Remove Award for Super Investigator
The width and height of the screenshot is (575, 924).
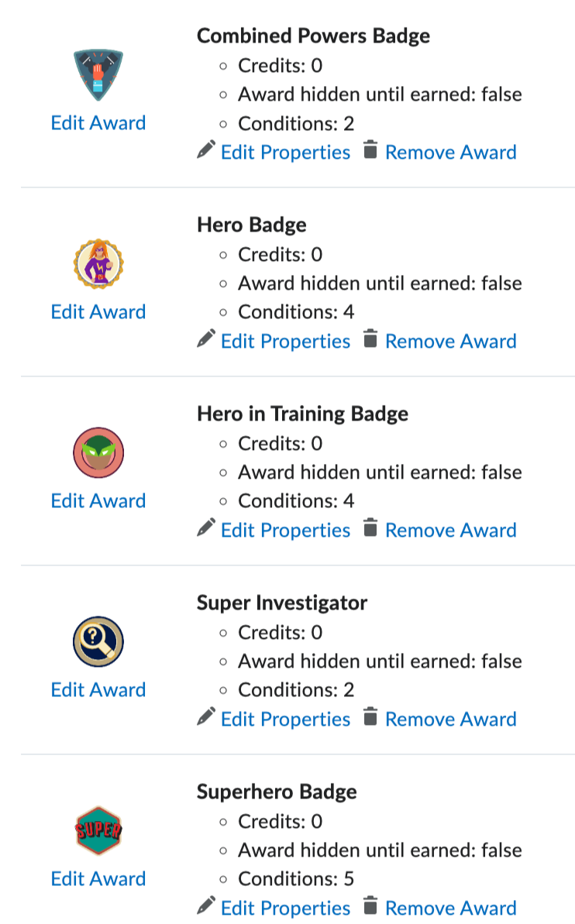pyautogui.click(x=451, y=719)
